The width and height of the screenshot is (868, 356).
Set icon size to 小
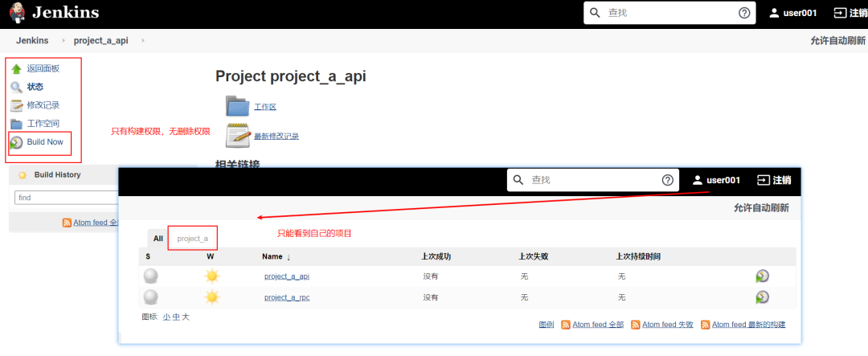(166, 317)
